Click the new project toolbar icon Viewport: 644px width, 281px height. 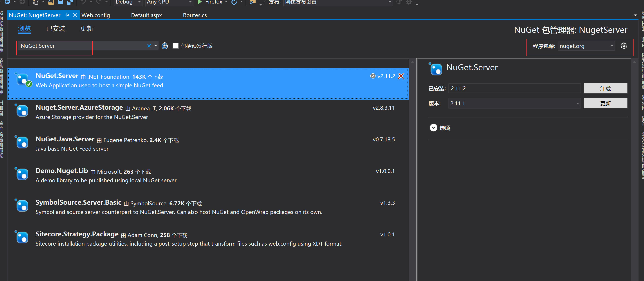click(36, 2)
